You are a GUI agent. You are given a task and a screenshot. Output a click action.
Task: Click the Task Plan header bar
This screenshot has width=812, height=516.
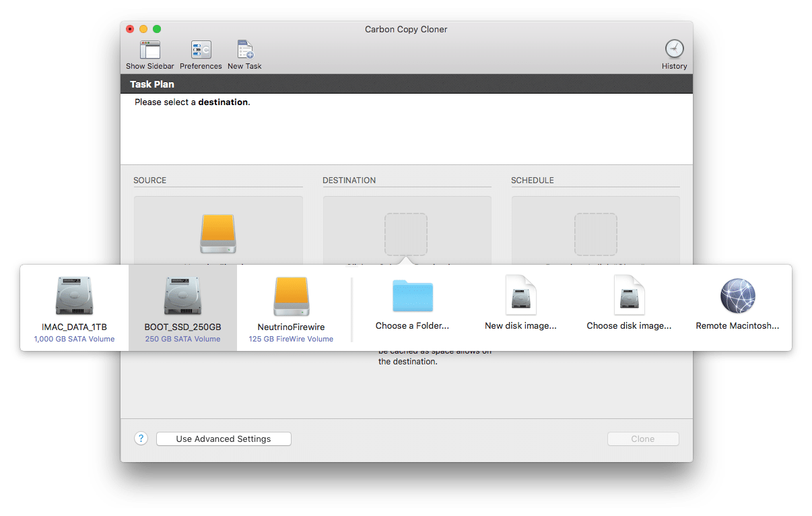tap(406, 84)
